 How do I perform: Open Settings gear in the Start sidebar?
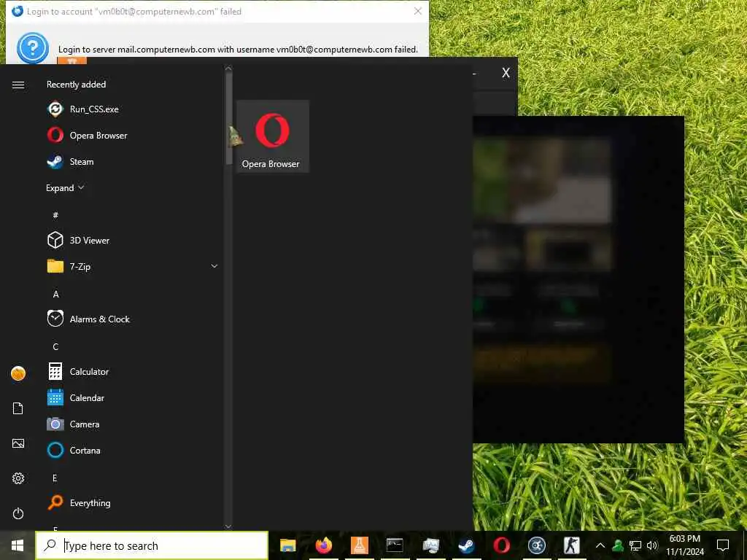coord(18,478)
